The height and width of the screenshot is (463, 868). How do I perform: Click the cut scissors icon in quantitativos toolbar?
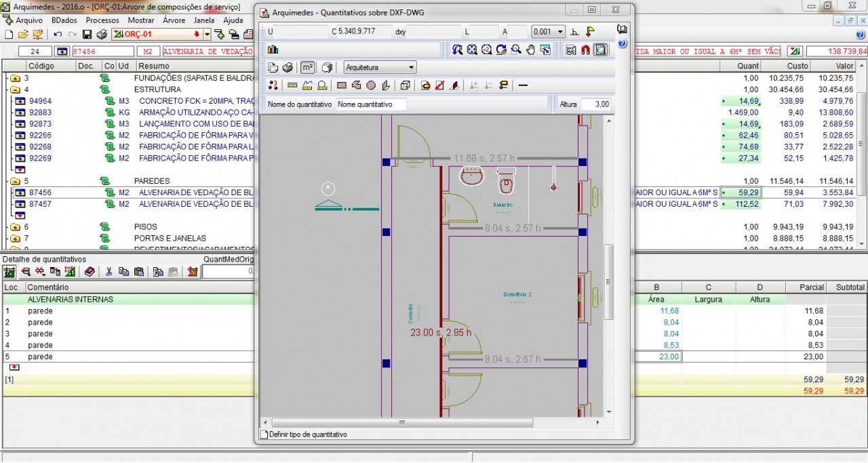click(x=108, y=272)
